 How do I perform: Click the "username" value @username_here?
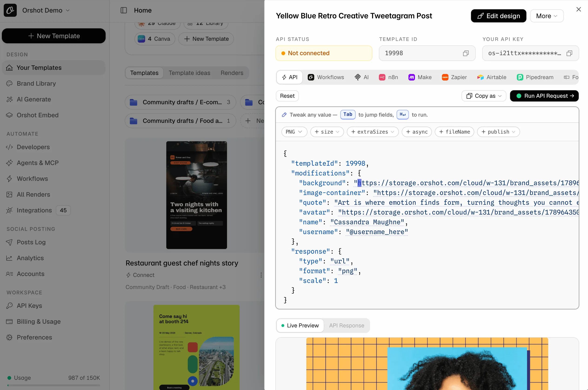click(377, 232)
